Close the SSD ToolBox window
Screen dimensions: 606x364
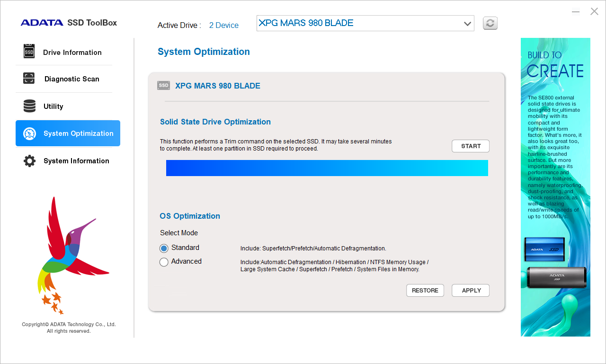[x=594, y=11]
